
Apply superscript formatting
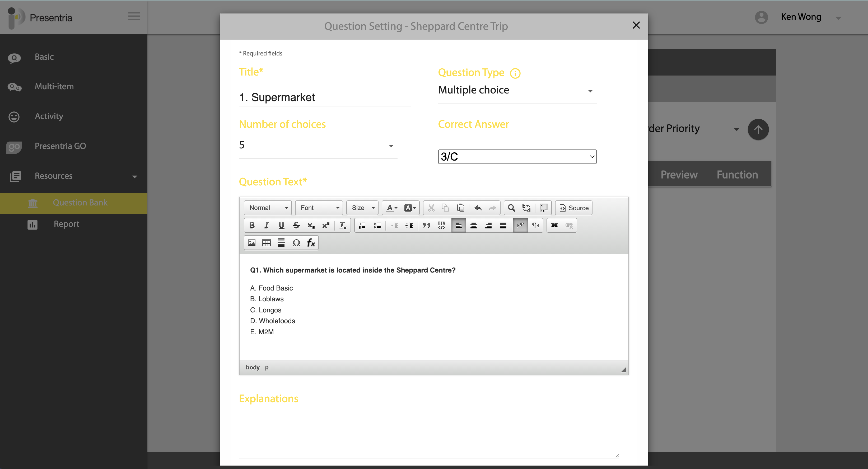[x=326, y=226]
